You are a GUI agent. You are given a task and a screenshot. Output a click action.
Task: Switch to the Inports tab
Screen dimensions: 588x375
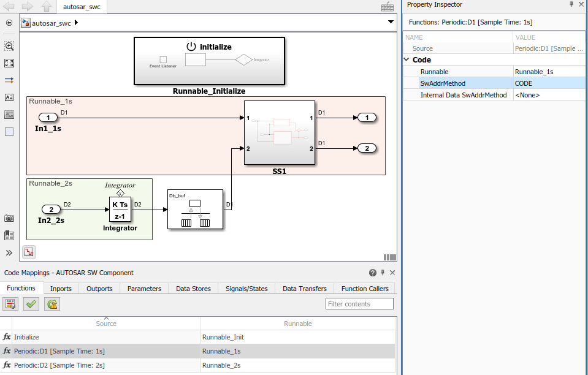[61, 289]
